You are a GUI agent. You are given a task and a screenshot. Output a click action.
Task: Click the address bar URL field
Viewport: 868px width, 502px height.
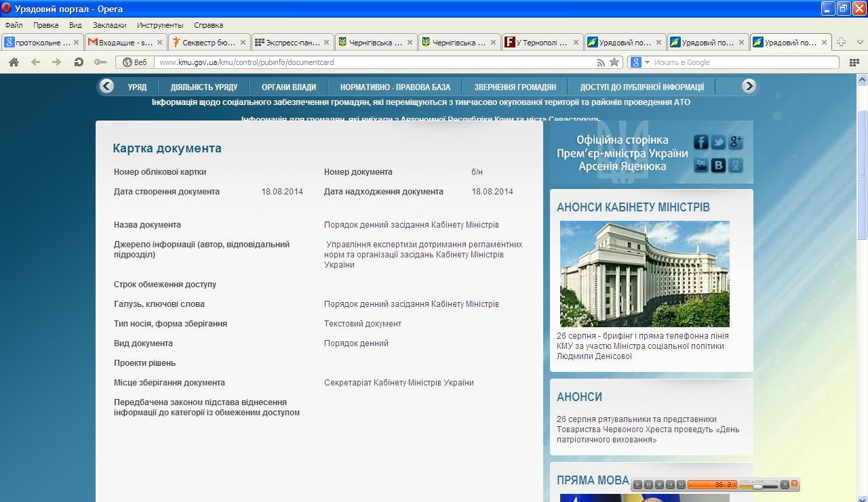point(373,62)
